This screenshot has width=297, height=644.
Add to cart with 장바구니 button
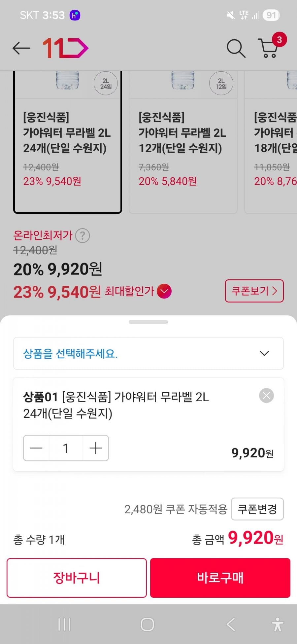click(77, 578)
